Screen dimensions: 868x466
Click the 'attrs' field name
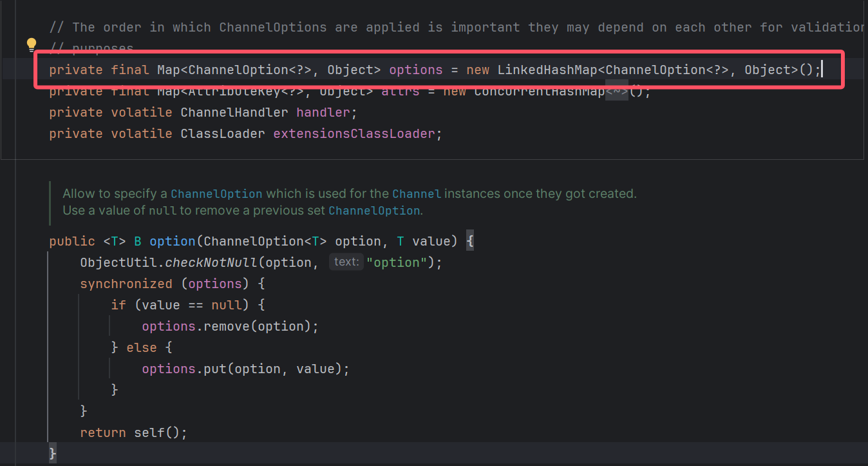[401, 92]
